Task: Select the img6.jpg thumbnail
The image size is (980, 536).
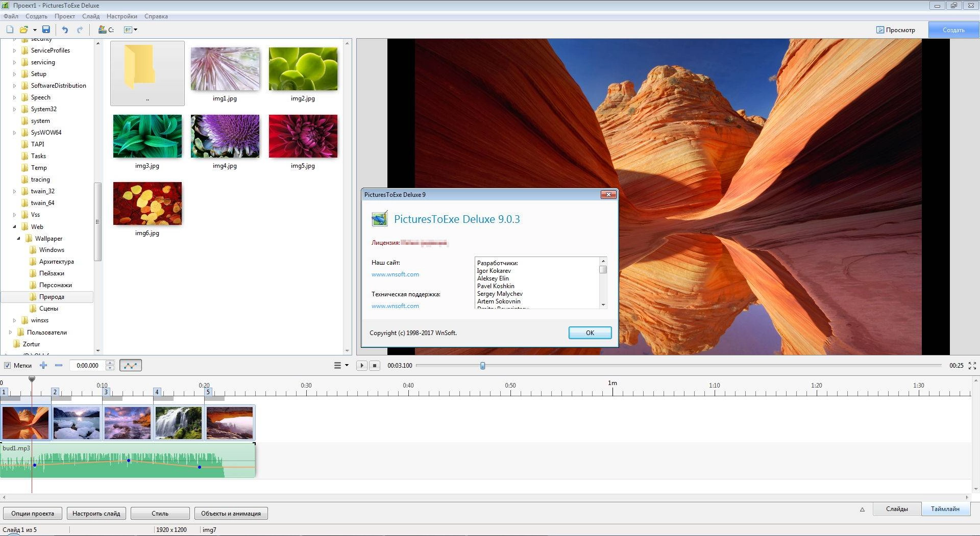Action: coord(148,203)
